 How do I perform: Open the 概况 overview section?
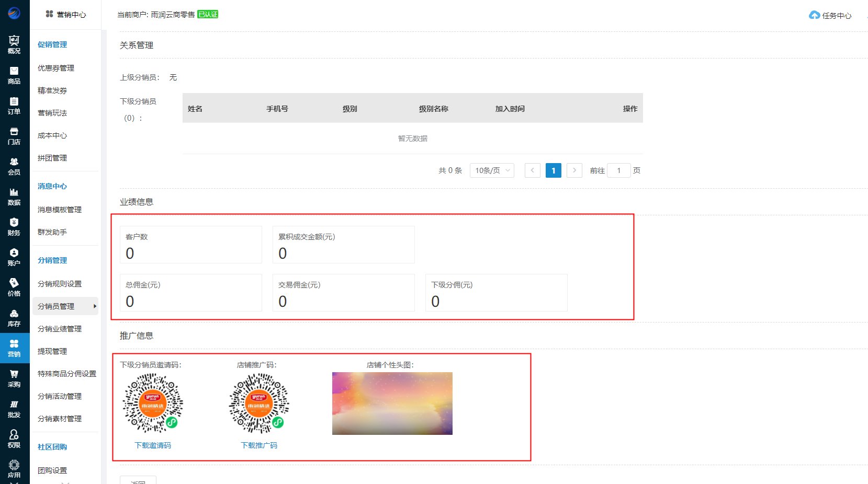point(14,44)
